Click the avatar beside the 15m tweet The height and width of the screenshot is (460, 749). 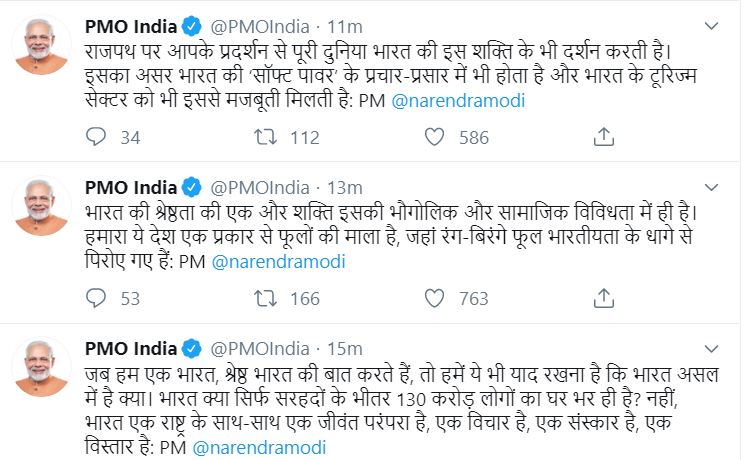[41, 368]
